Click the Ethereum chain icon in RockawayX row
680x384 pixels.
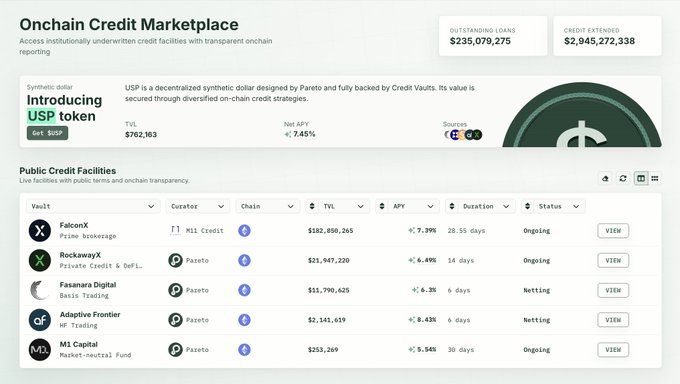click(245, 260)
